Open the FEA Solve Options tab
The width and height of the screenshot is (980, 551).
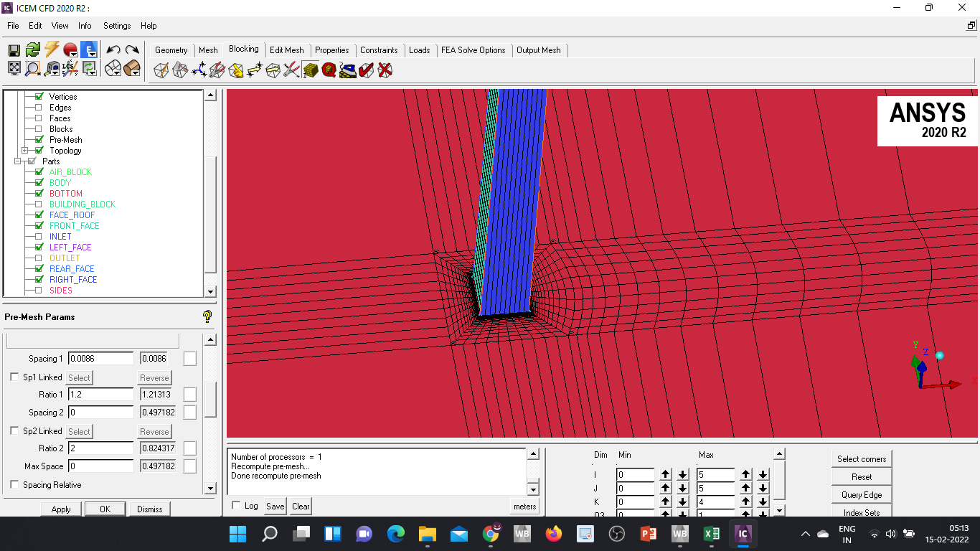click(473, 50)
